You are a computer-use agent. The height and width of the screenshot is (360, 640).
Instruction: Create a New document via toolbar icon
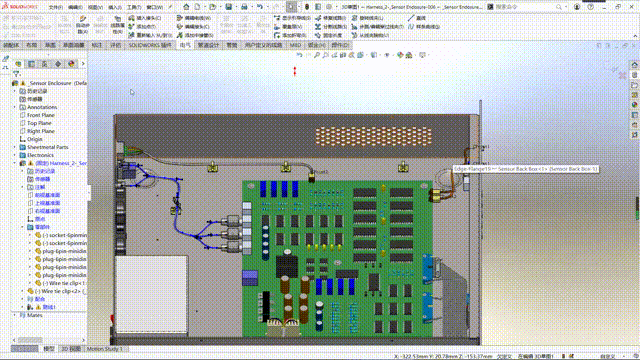tap(197, 7)
